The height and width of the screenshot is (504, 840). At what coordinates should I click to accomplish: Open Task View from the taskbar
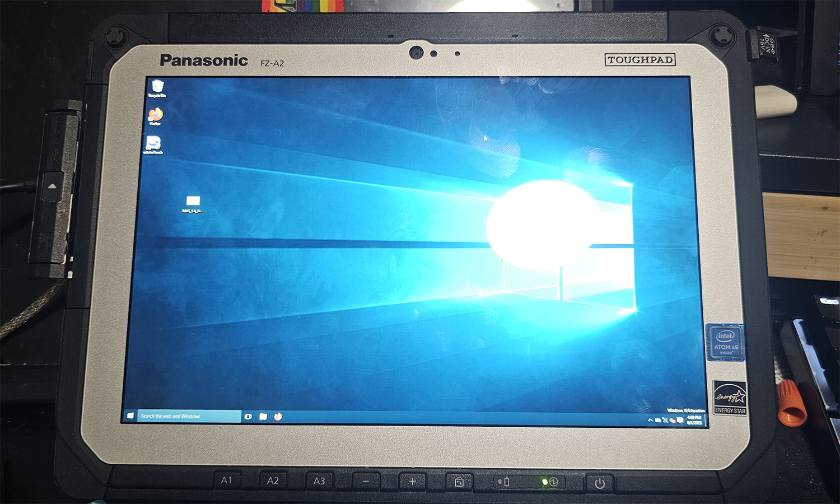click(x=248, y=416)
